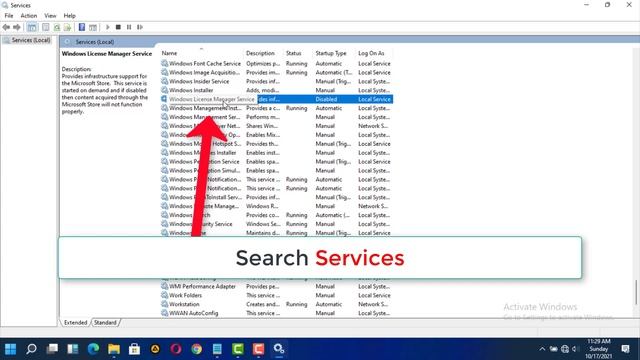The height and width of the screenshot is (360, 640).
Task: Select Windows Installer service row
Action: pos(276,90)
